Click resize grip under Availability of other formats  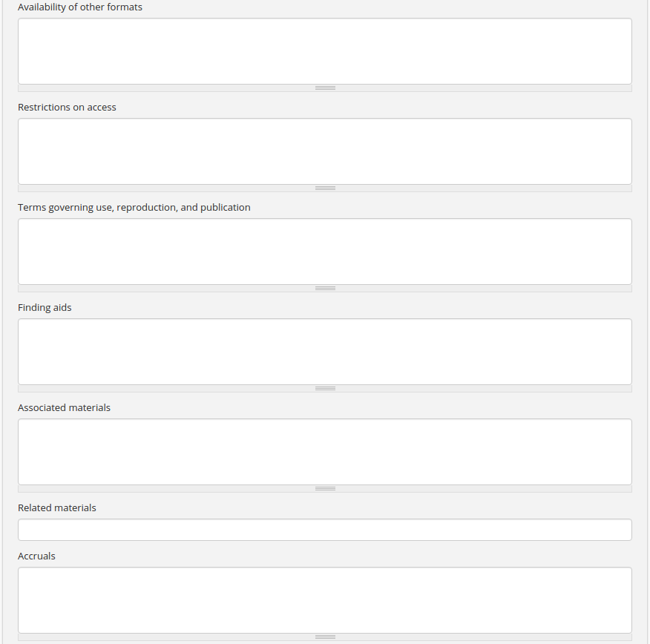(x=325, y=88)
